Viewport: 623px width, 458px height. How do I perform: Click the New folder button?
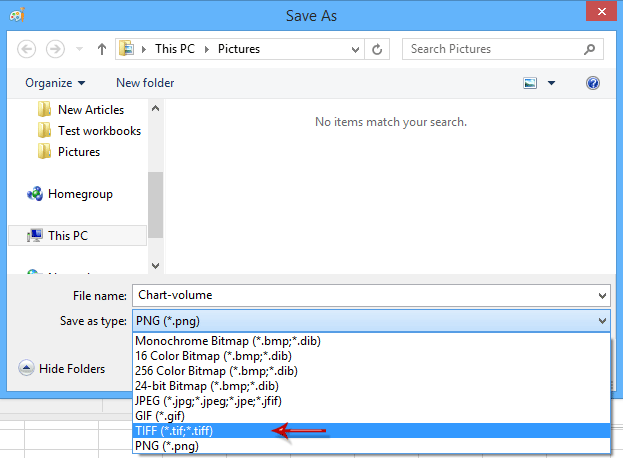coord(144,83)
